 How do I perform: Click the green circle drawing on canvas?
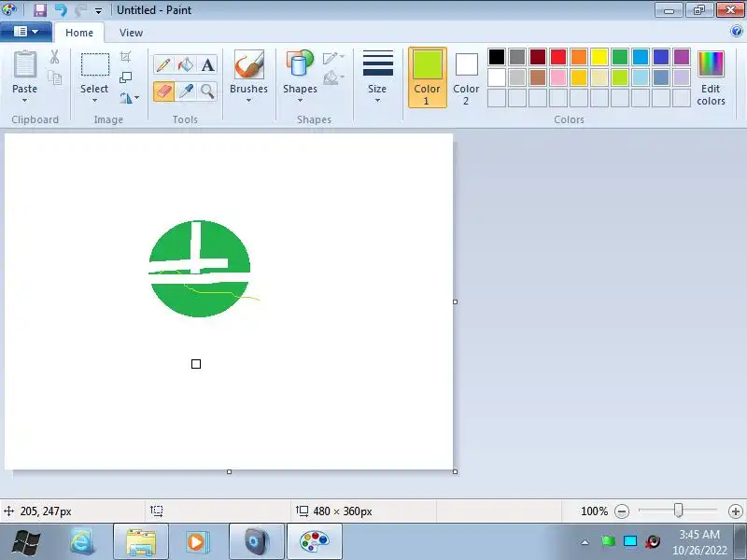click(199, 269)
